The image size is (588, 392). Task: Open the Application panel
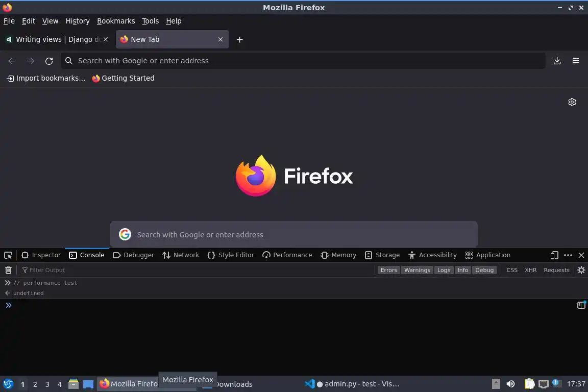(488, 255)
